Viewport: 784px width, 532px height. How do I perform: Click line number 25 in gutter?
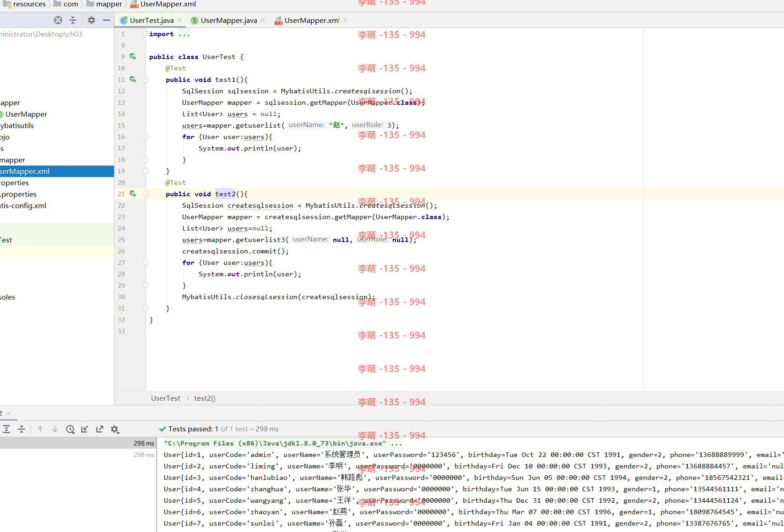[x=121, y=240]
